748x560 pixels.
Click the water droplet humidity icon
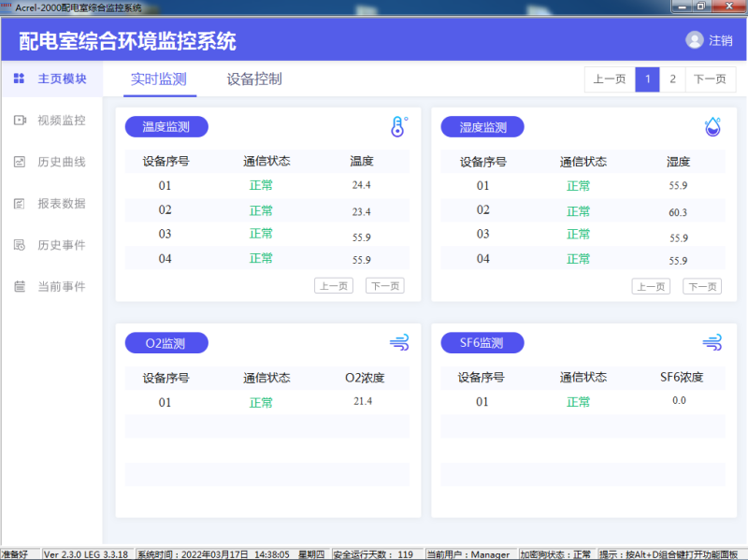coord(712,127)
